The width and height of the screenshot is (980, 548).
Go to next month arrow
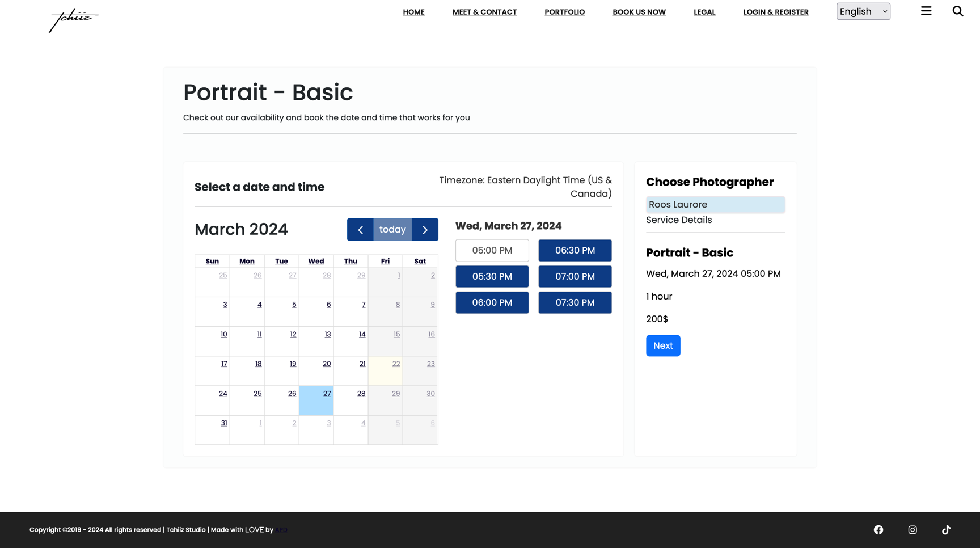pyautogui.click(x=425, y=230)
